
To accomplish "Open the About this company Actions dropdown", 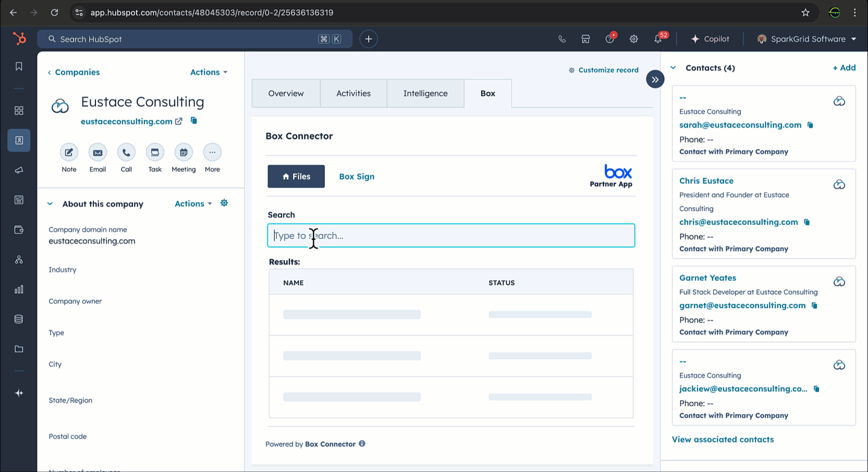I will [x=193, y=204].
